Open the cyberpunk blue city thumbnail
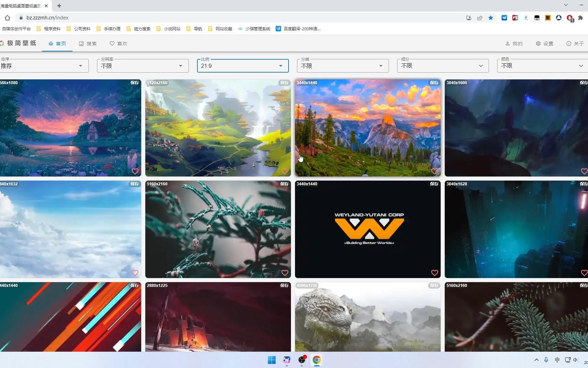The width and height of the screenshot is (588, 368). [516, 229]
